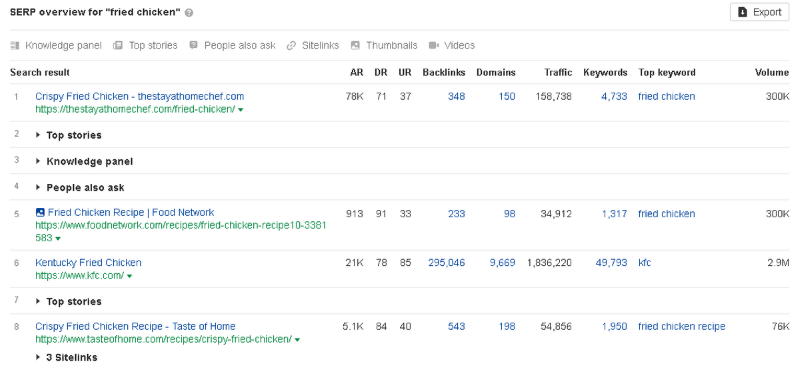This screenshot has height=368, width=800.
Task: Click the Top keyword column header
Action: [x=667, y=72]
